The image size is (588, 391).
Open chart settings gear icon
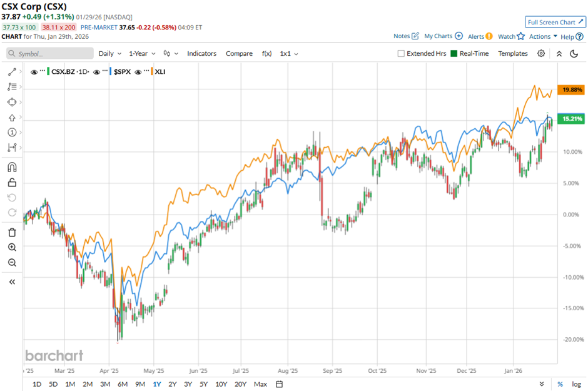(x=540, y=54)
